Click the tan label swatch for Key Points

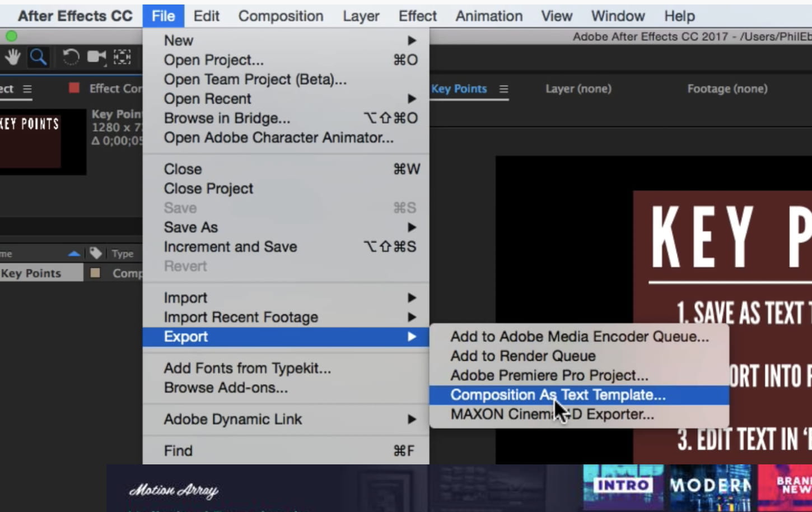coord(95,273)
